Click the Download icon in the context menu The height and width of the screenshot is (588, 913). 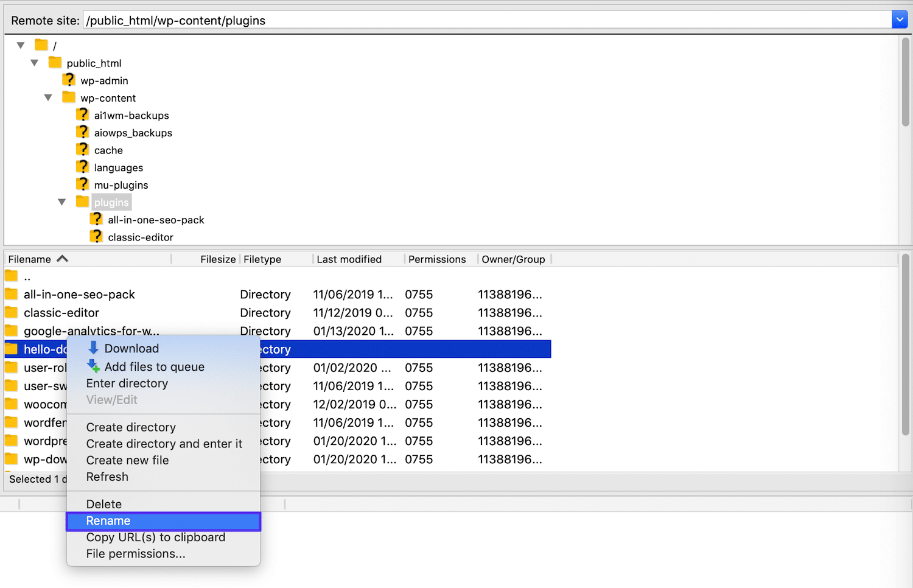click(x=93, y=348)
